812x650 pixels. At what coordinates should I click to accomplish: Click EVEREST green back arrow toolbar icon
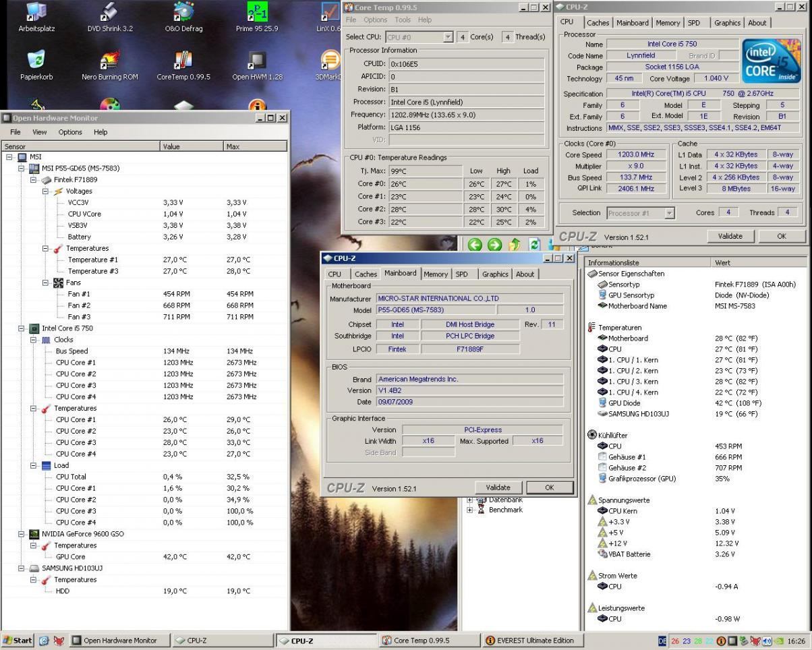(475, 245)
